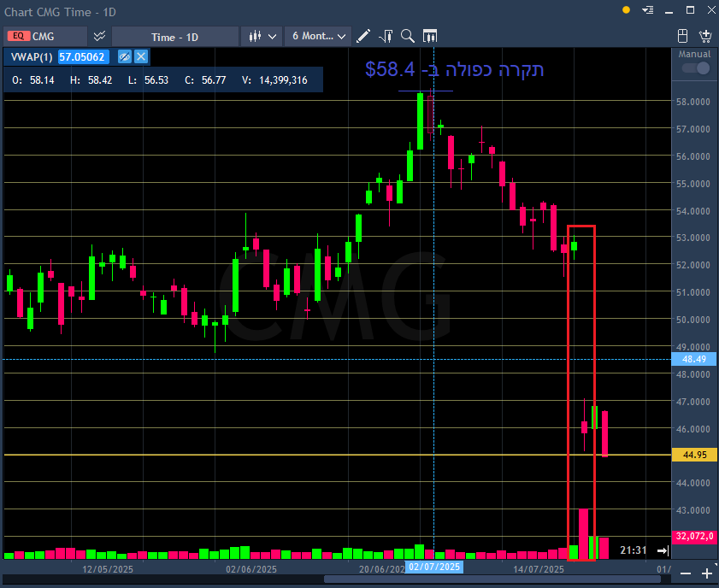Click the mouse mode icon
This screenshot has width=719, height=588.
tap(682, 36)
